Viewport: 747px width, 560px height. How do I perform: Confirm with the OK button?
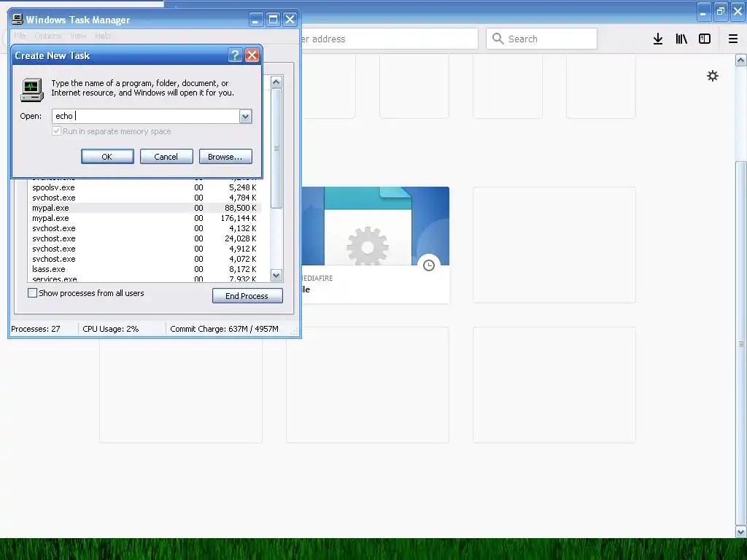107,157
